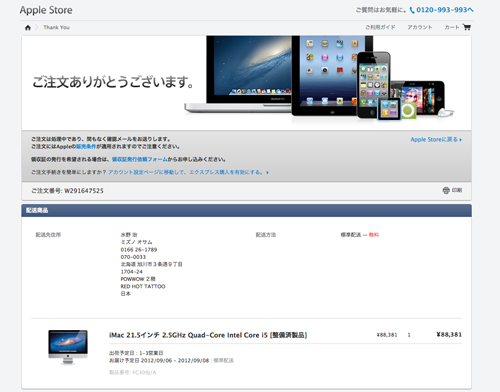500x392 pixels.
Task: Click the Apple Storeに戻る link
Action: [436, 140]
